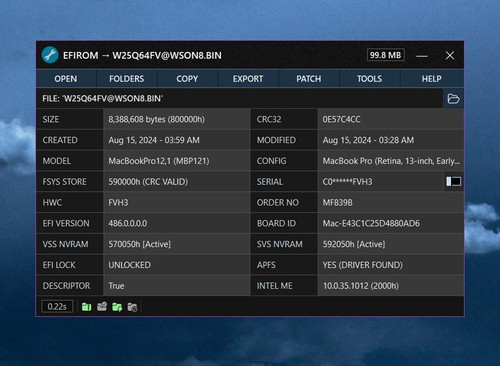Click the gray folder with circle status icon
The image size is (500, 366).
point(132,307)
